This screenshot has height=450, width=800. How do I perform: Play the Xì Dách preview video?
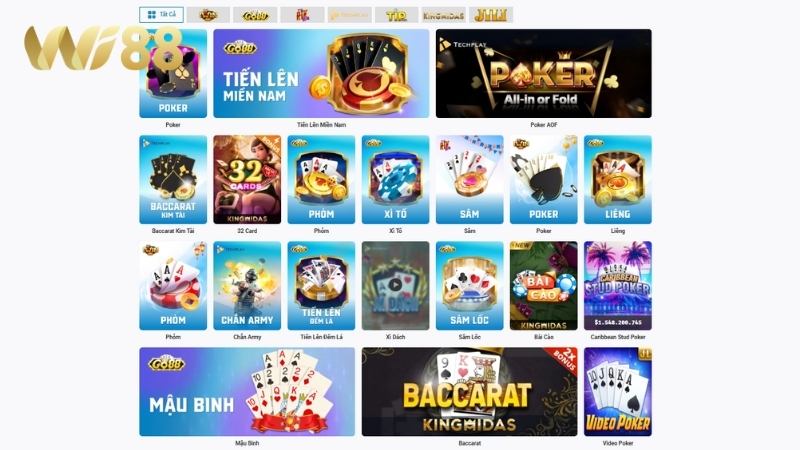click(395, 285)
